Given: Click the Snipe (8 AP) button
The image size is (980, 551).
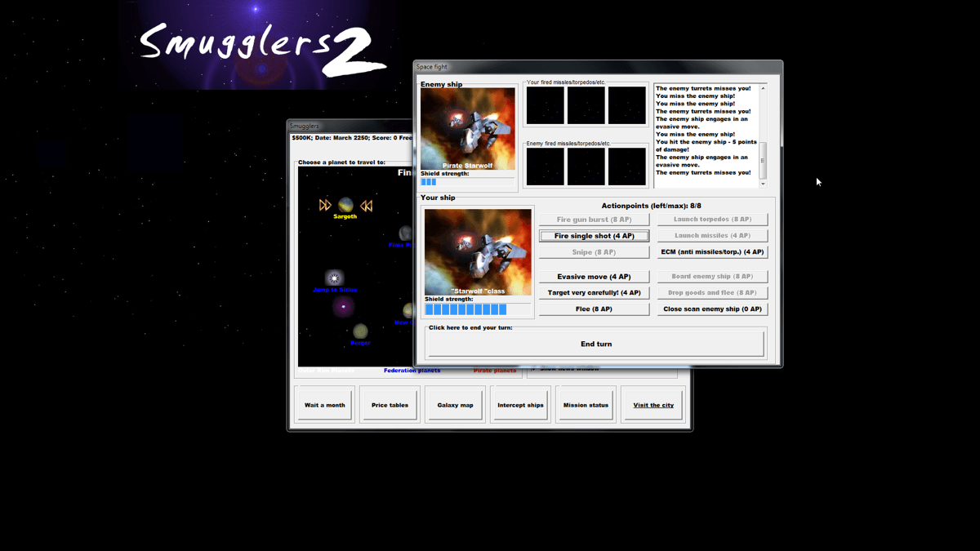Looking at the screenshot, I should coord(594,252).
